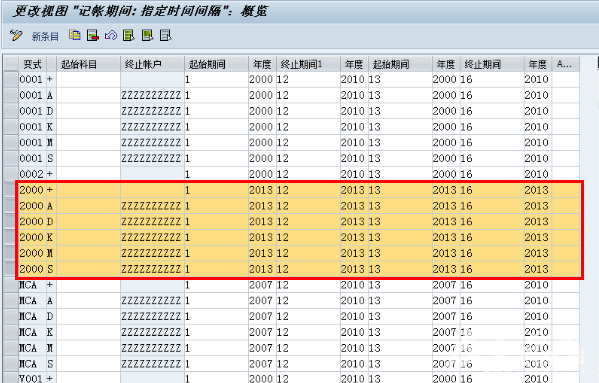Screen dimensions: 599x383
Task: Click the 变式 column header
Action: click(32, 64)
